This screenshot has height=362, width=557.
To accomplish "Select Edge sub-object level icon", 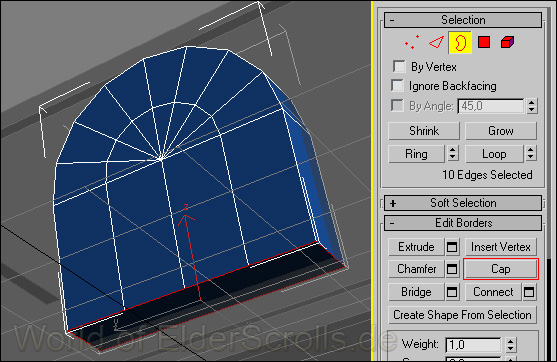I will (436, 42).
